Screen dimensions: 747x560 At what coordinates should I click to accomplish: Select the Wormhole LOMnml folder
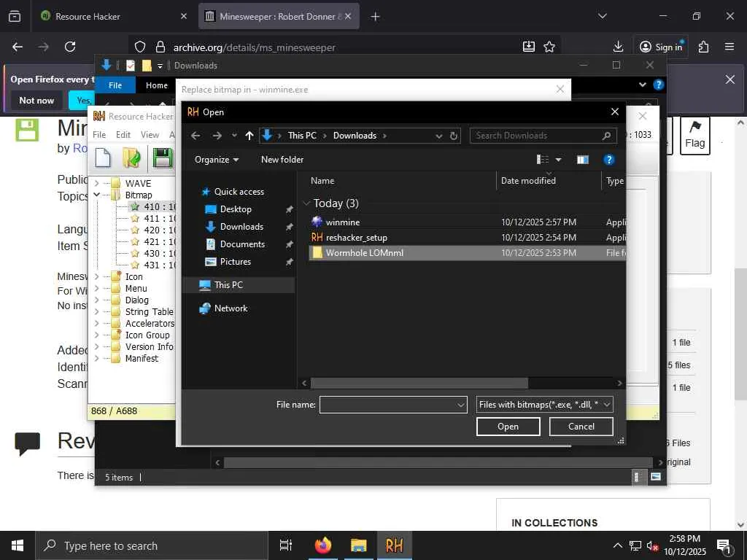coord(467,253)
